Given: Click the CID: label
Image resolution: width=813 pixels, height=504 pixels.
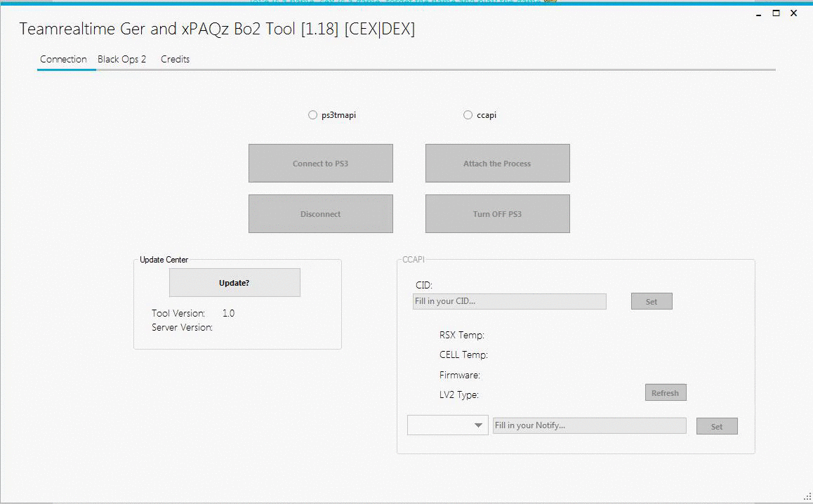Looking at the screenshot, I should pyautogui.click(x=423, y=285).
